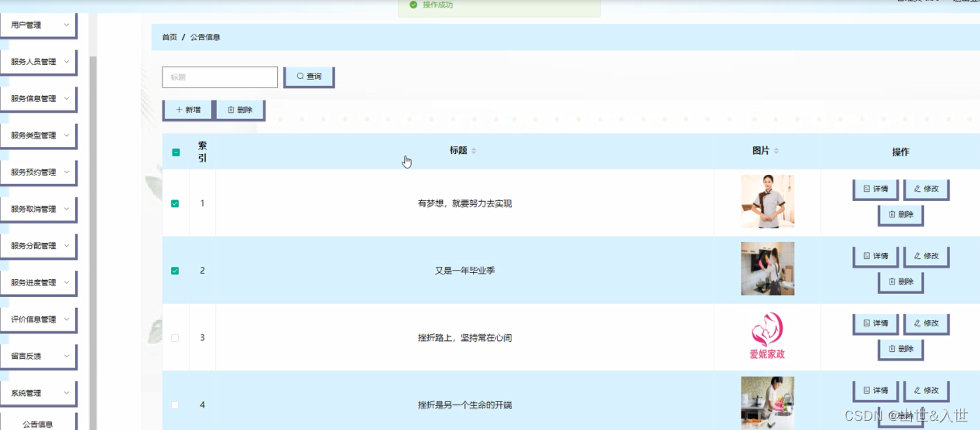
Task: Click the 索引 column header
Action: pos(202,152)
